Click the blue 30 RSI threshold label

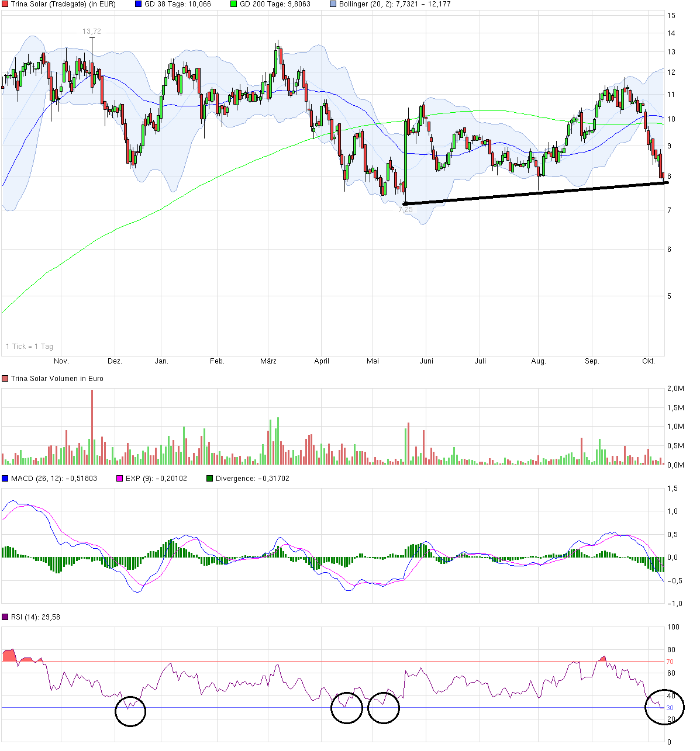pos(670,708)
